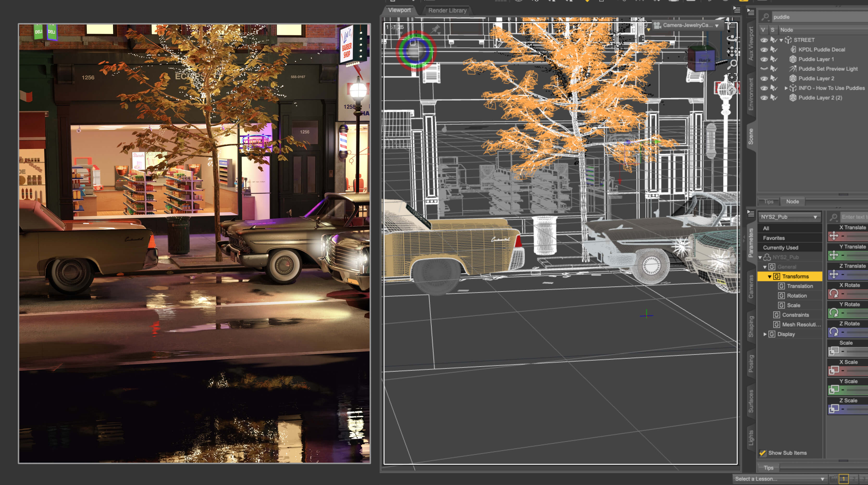The width and height of the screenshot is (868, 485).
Task: Open the Cameras side tab
Action: [751, 286]
